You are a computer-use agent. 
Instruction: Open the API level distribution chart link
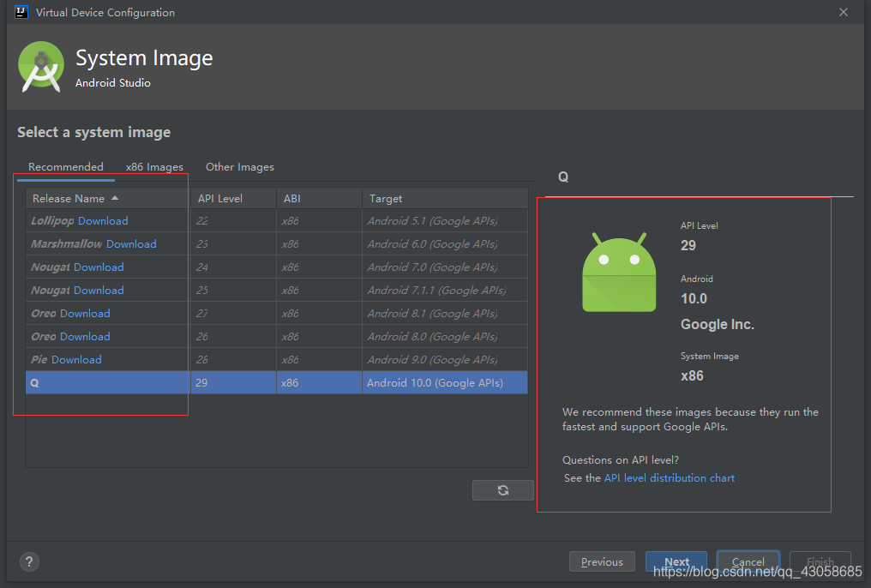coord(669,478)
